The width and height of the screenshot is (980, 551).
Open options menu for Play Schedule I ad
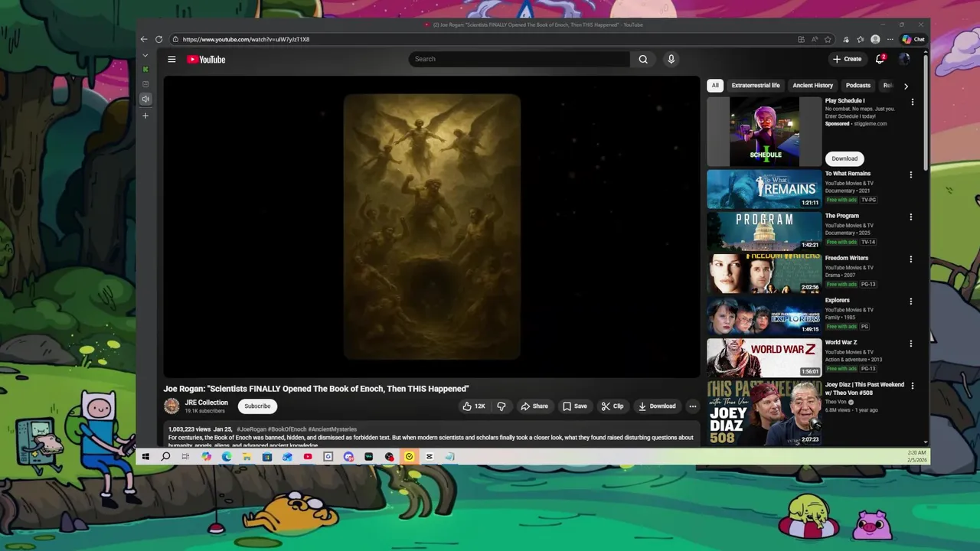pyautogui.click(x=912, y=102)
